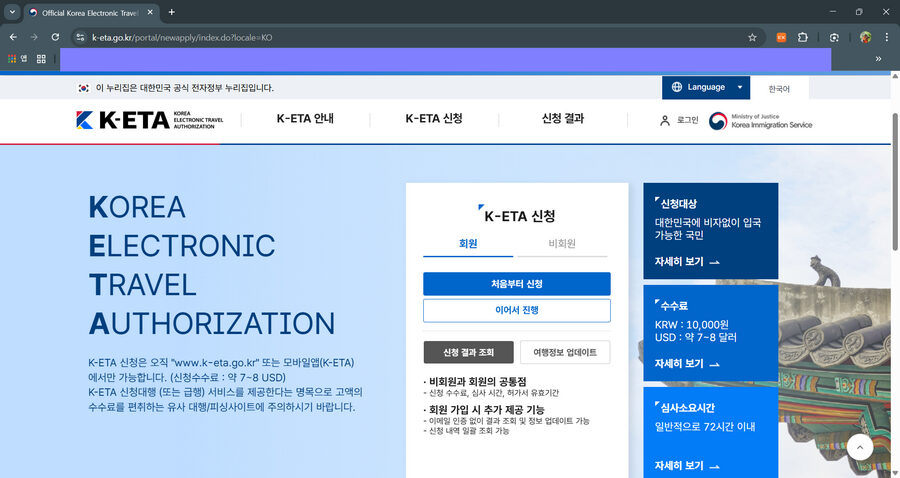Close the Official Korea Electronic Travel tab
Viewport: 900px width, 478px height.
click(150, 12)
